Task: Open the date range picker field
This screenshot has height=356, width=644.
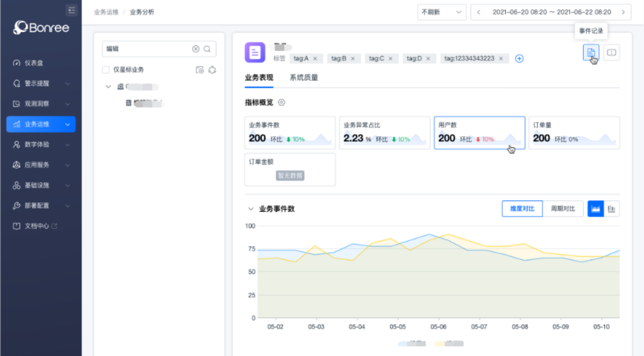Action: (549, 11)
